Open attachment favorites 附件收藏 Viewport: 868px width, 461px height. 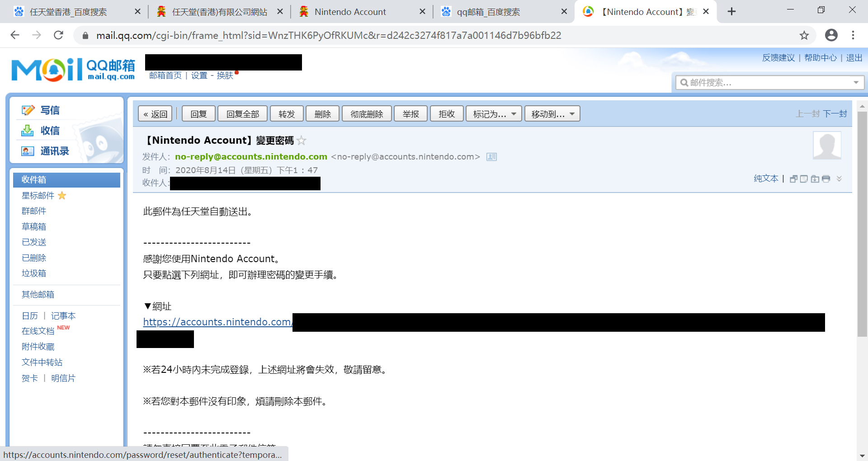(x=38, y=347)
